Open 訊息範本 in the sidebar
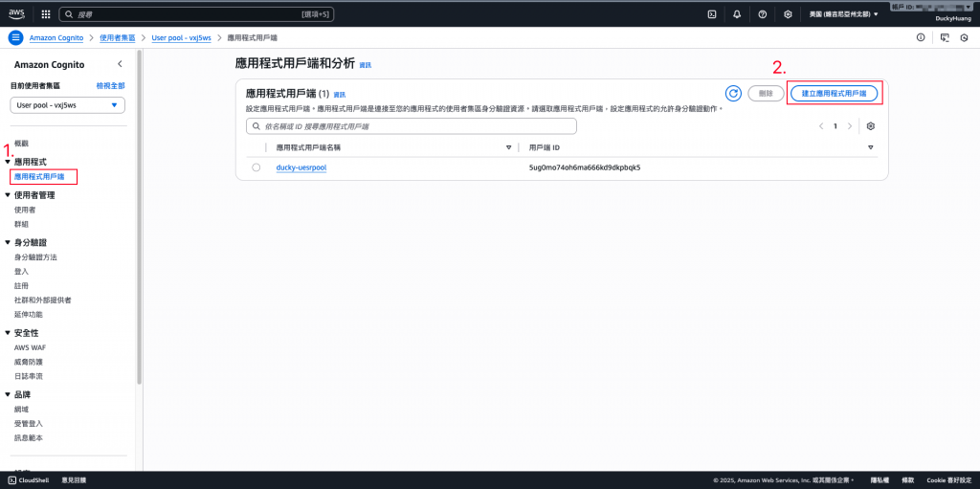 pyautogui.click(x=28, y=437)
